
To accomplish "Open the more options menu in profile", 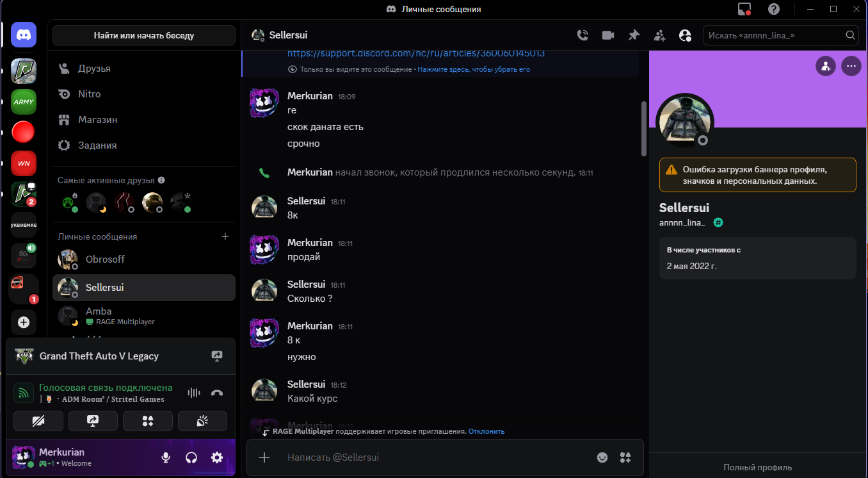I will click(x=851, y=66).
